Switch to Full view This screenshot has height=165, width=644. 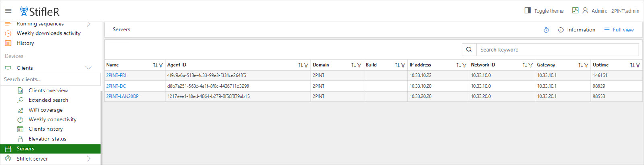[619, 30]
